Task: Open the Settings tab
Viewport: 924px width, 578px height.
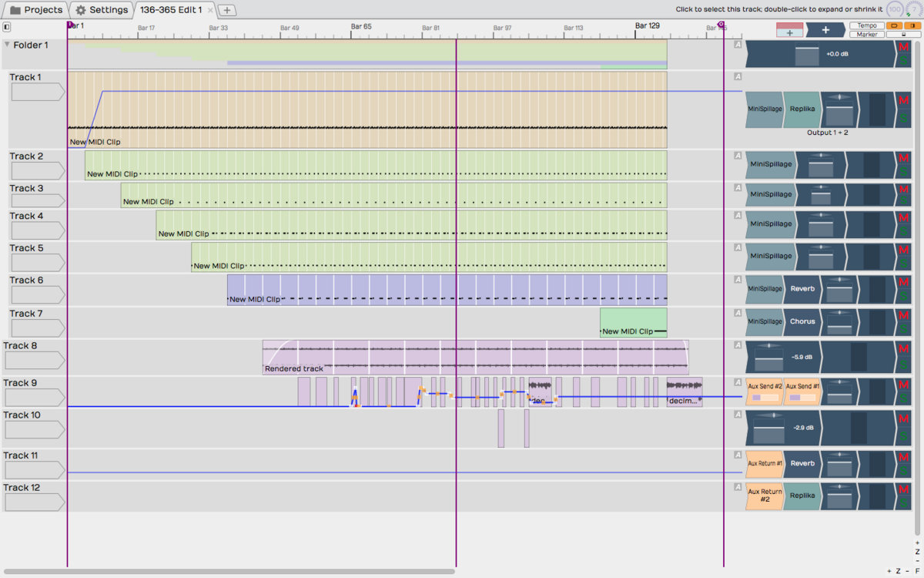Action: coord(102,10)
